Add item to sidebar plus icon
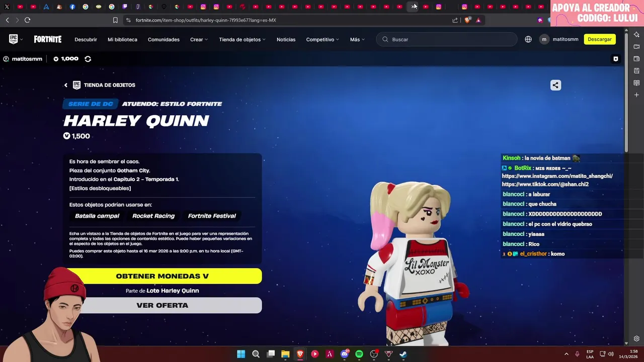 pos(636,95)
